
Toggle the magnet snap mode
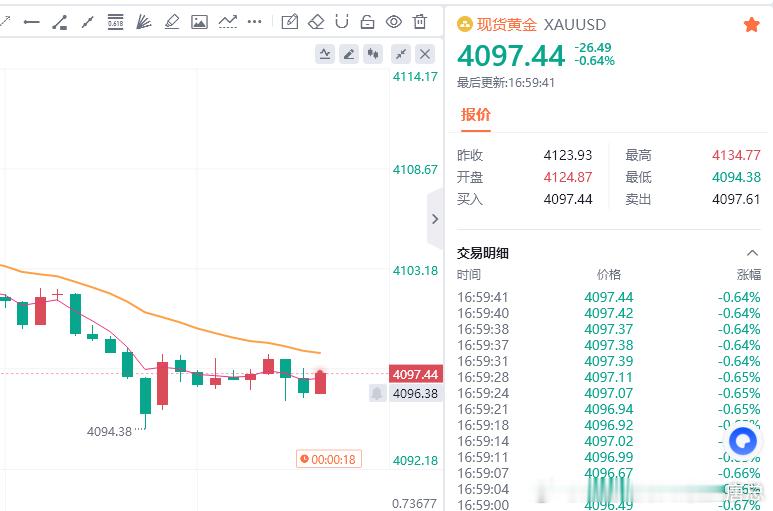pyautogui.click(x=342, y=22)
